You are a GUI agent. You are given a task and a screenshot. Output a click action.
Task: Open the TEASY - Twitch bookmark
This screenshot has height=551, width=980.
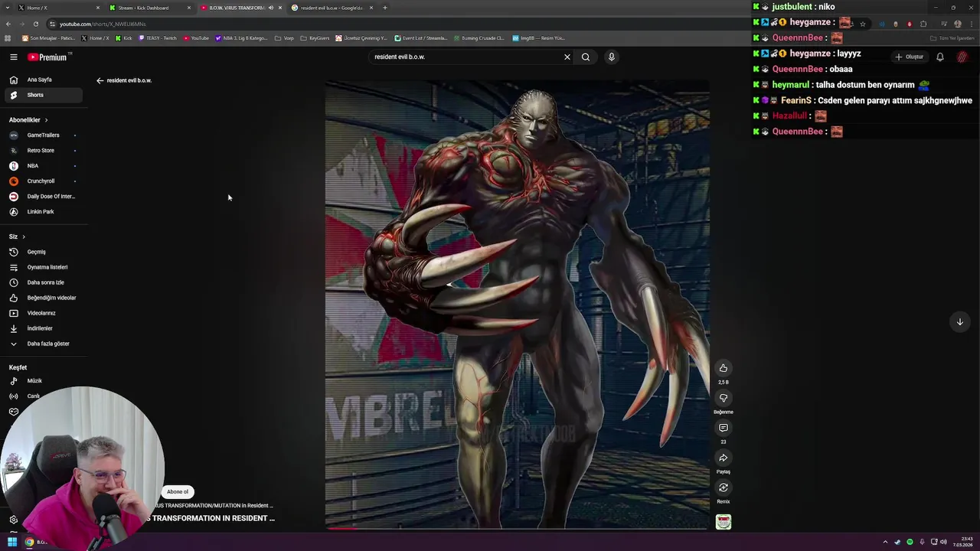[x=157, y=38]
